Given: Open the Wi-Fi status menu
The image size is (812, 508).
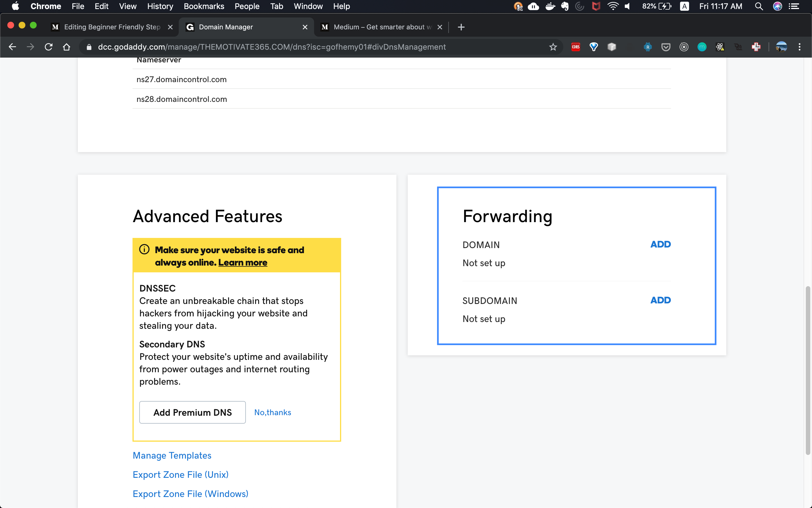Looking at the screenshot, I should [x=613, y=6].
